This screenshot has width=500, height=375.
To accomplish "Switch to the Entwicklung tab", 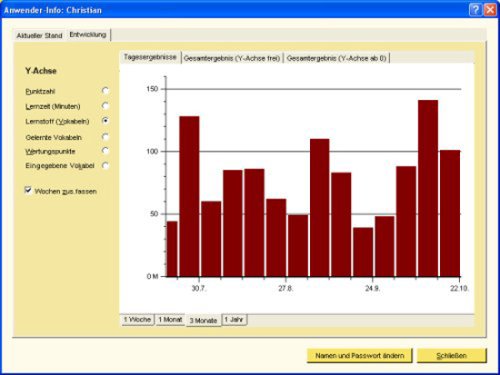I will [88, 35].
